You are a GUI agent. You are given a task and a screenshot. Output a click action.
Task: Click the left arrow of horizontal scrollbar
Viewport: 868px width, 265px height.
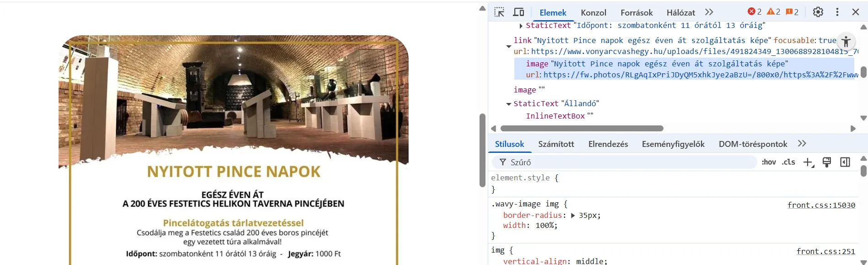493,129
